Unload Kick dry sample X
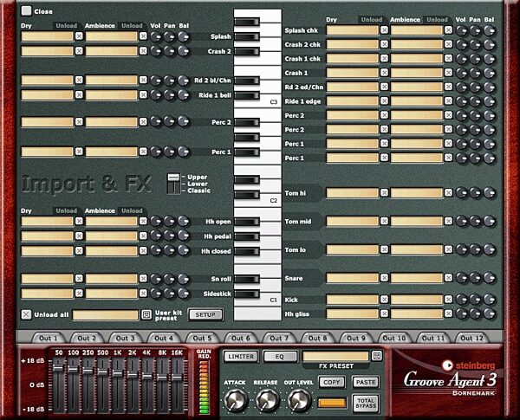 pos(384,300)
